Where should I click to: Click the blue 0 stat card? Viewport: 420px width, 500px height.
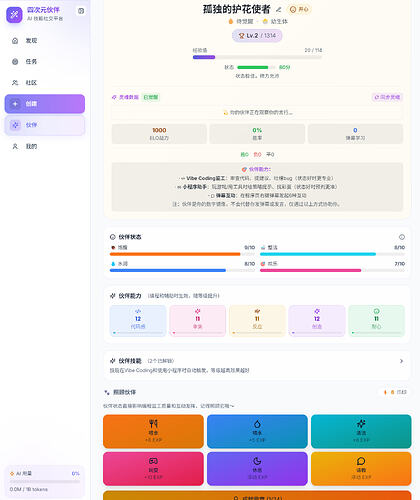355,134
